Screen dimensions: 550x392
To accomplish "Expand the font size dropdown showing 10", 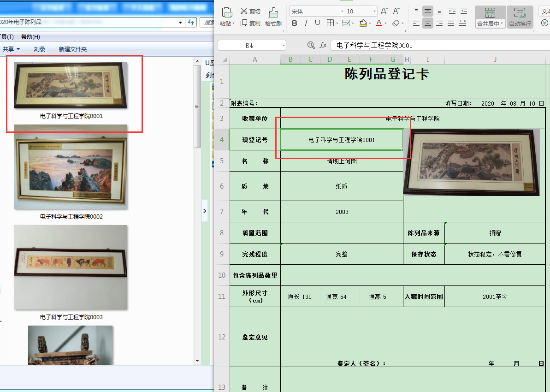I will 374,12.
